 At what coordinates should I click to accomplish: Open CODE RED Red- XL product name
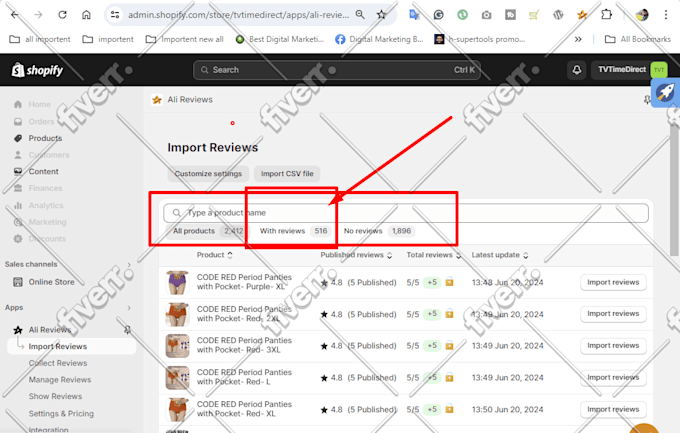(244, 409)
